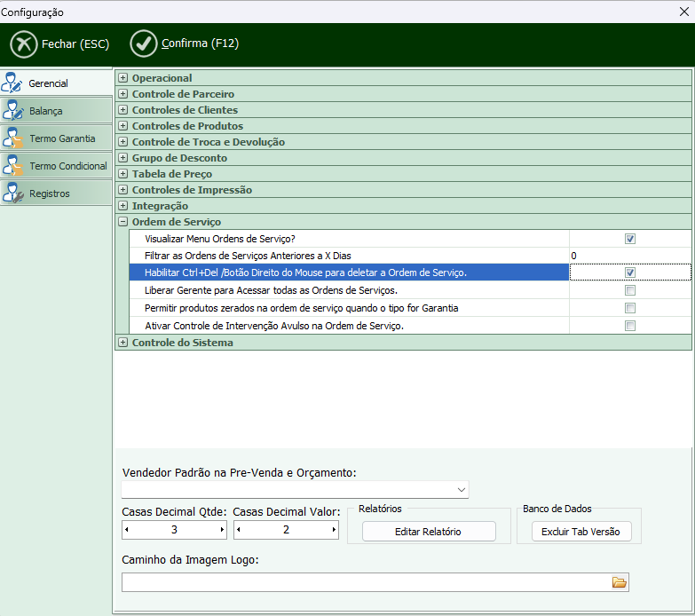Enable Liberar Gerente para Acessar checkbox
Image resolution: width=695 pixels, height=616 pixels.
pos(630,290)
